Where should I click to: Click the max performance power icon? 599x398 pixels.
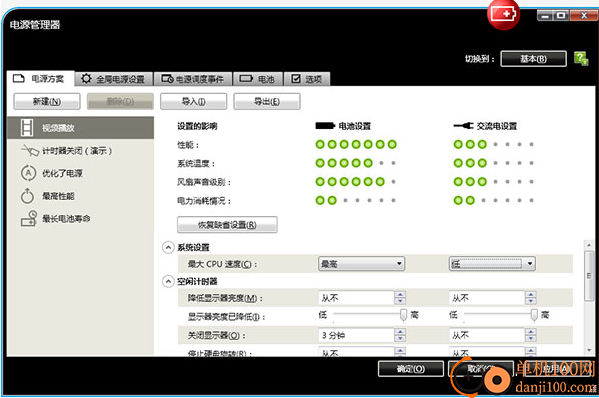(x=28, y=196)
